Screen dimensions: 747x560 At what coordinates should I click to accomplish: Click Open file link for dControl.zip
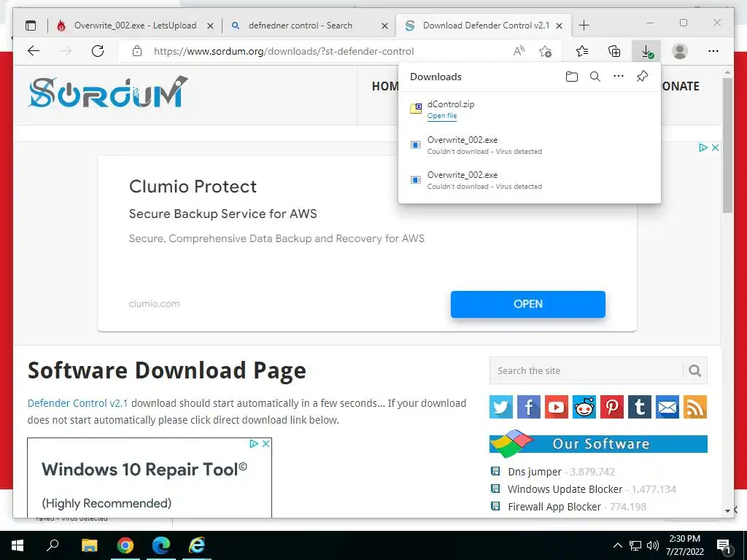click(x=442, y=116)
